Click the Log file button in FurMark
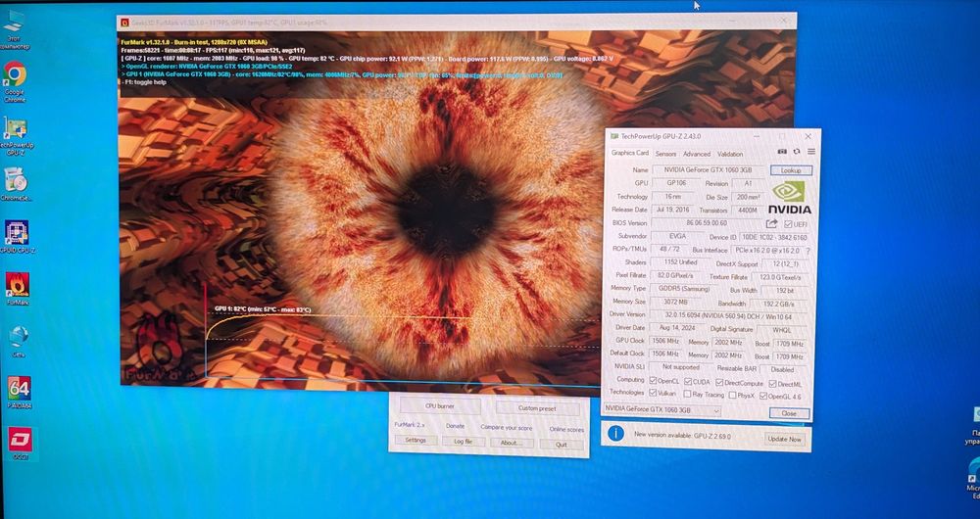980x519 pixels. (x=464, y=442)
